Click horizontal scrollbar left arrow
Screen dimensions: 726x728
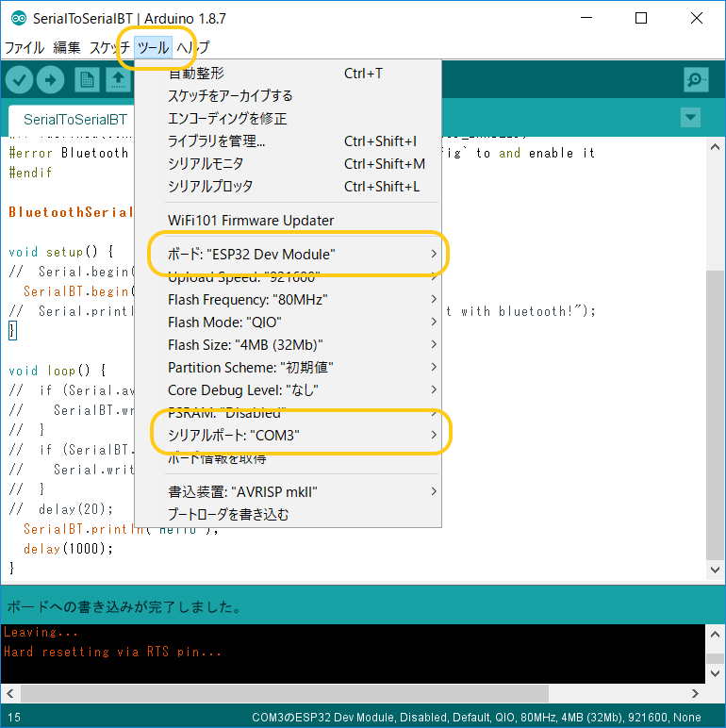tap(10, 694)
